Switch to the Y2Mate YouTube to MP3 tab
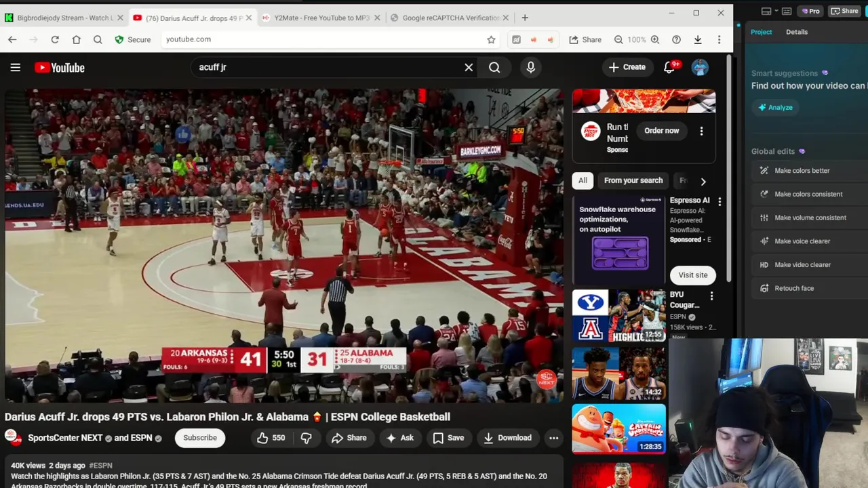 tap(321, 18)
